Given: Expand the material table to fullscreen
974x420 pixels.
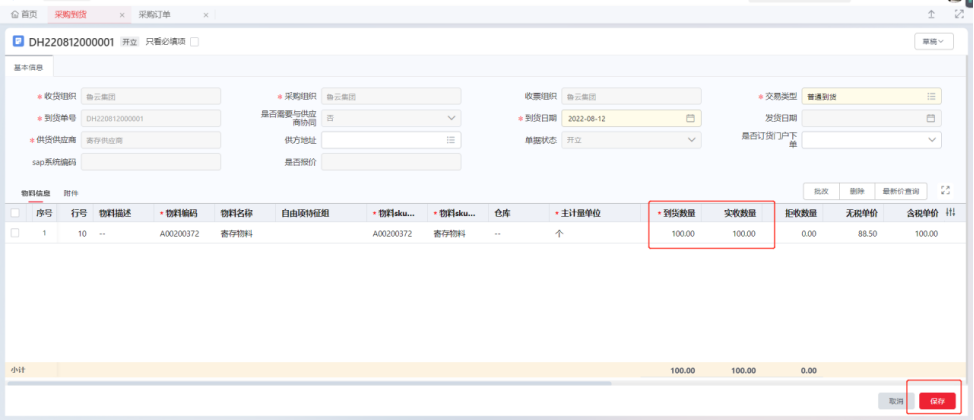Looking at the screenshot, I should [x=945, y=190].
